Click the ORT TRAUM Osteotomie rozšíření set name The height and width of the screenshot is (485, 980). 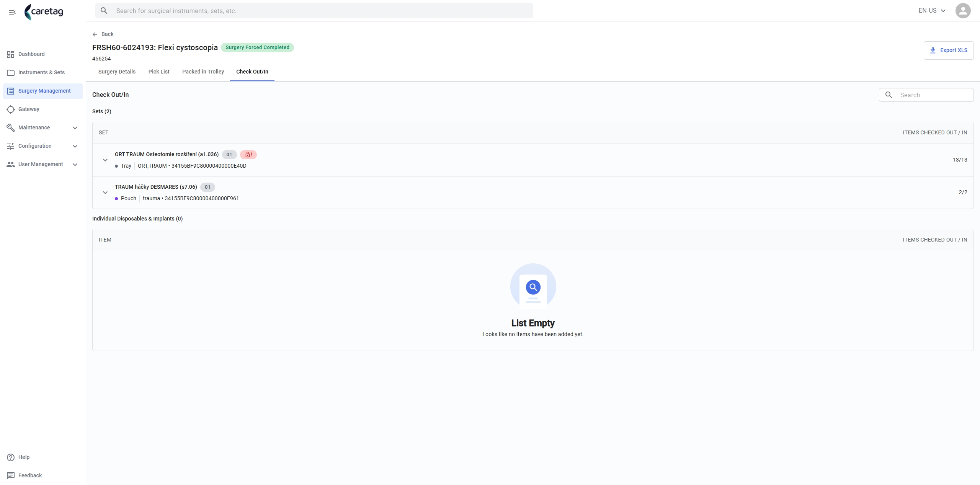pyautogui.click(x=167, y=154)
